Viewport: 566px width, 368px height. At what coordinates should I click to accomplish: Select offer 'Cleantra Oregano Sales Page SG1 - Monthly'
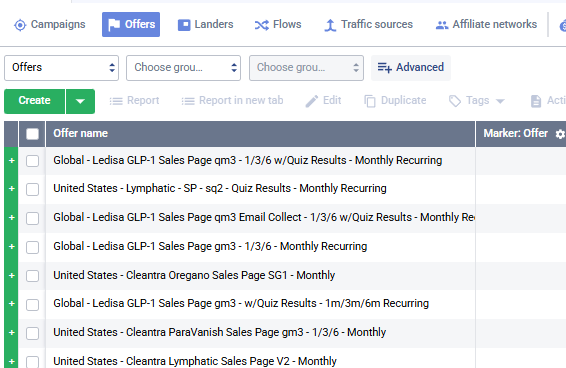[x=194, y=275]
